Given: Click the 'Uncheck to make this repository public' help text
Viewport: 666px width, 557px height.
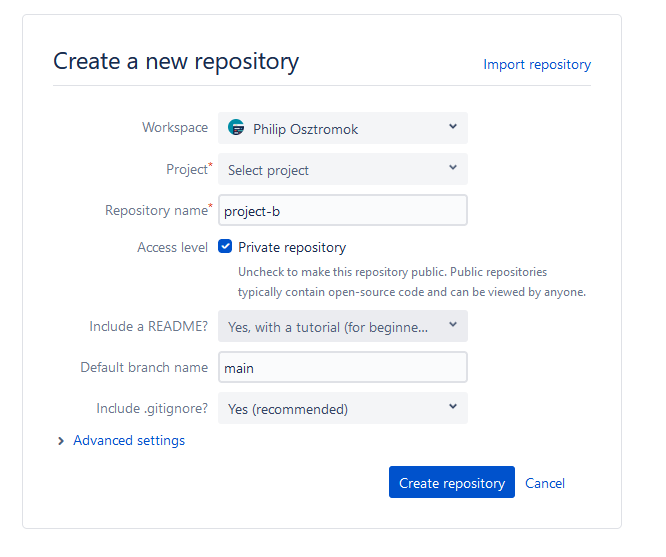Looking at the screenshot, I should [412, 282].
